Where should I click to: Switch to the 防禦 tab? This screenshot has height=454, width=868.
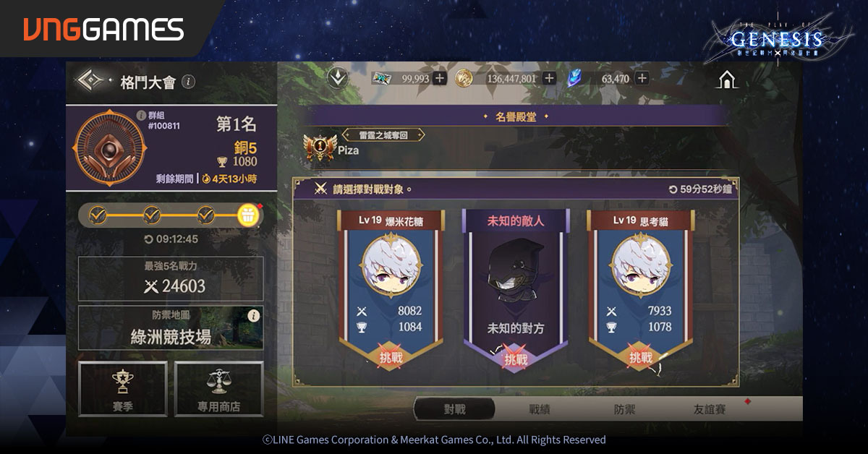click(x=624, y=409)
